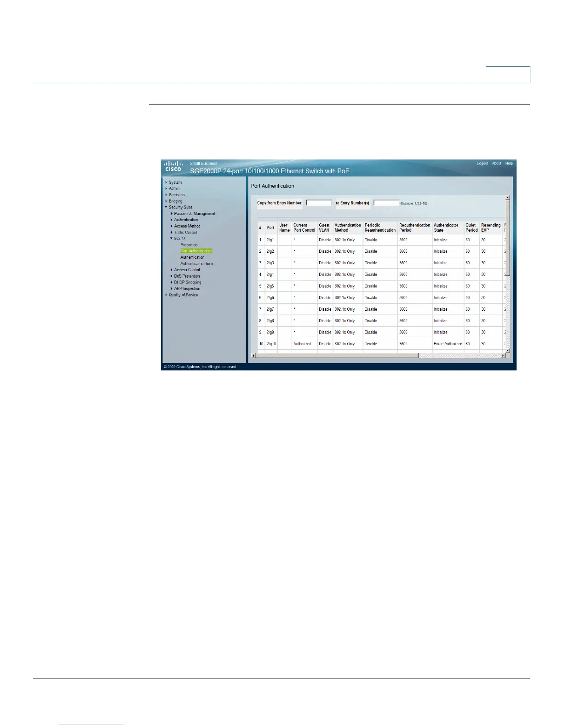Screen dimensions: 563x728
Task: Expand Passwords Management arrow
Action: tap(172, 214)
